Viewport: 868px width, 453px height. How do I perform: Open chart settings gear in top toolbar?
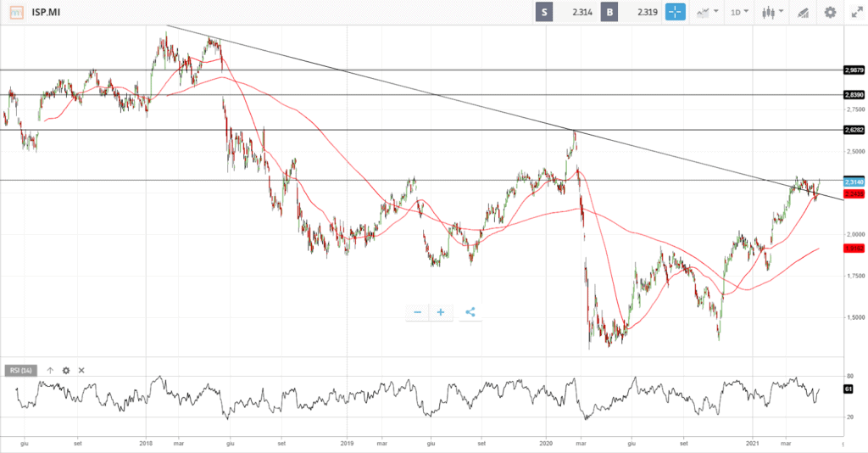[x=830, y=12]
